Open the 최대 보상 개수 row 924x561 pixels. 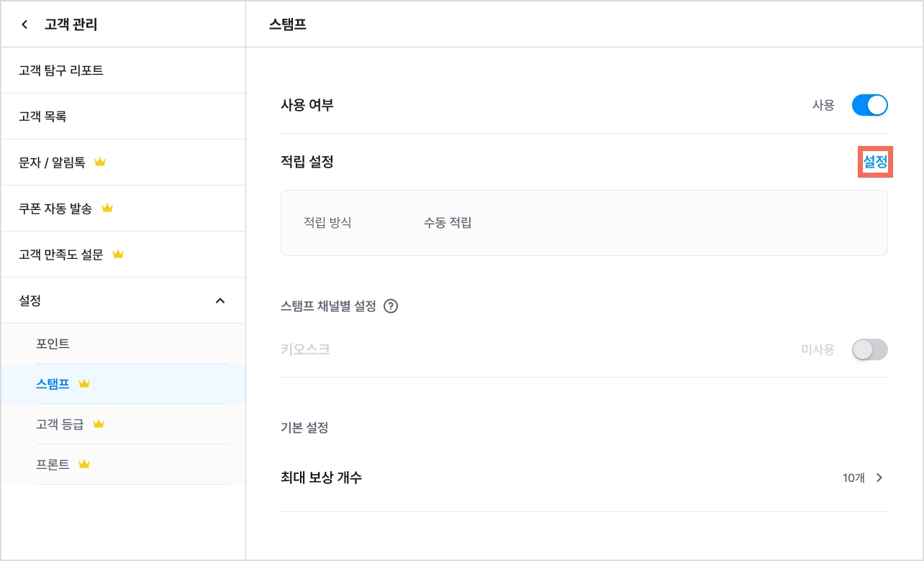coord(584,478)
